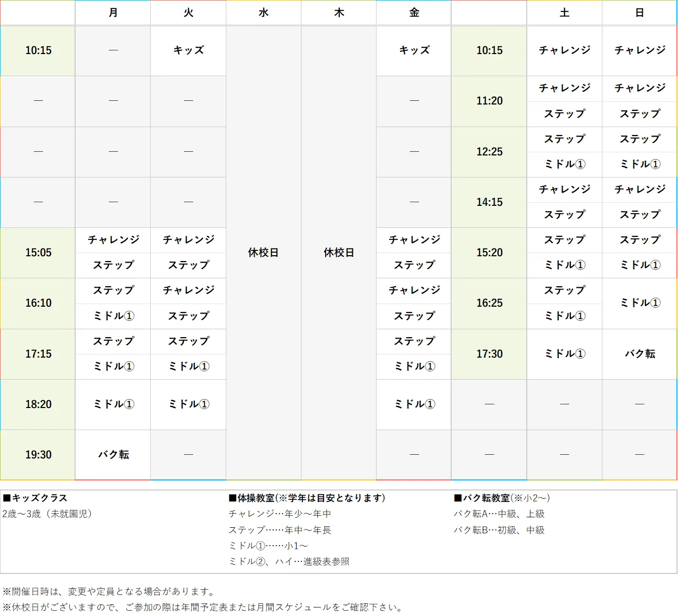The height and width of the screenshot is (616, 678).
Task: Click Monday's ミドル① class at 18:20
Action: (112, 404)
